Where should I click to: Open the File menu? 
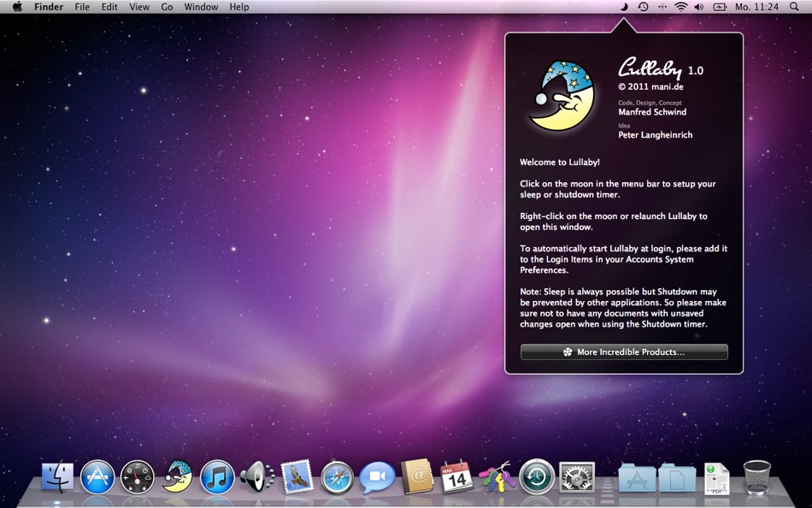pos(82,7)
